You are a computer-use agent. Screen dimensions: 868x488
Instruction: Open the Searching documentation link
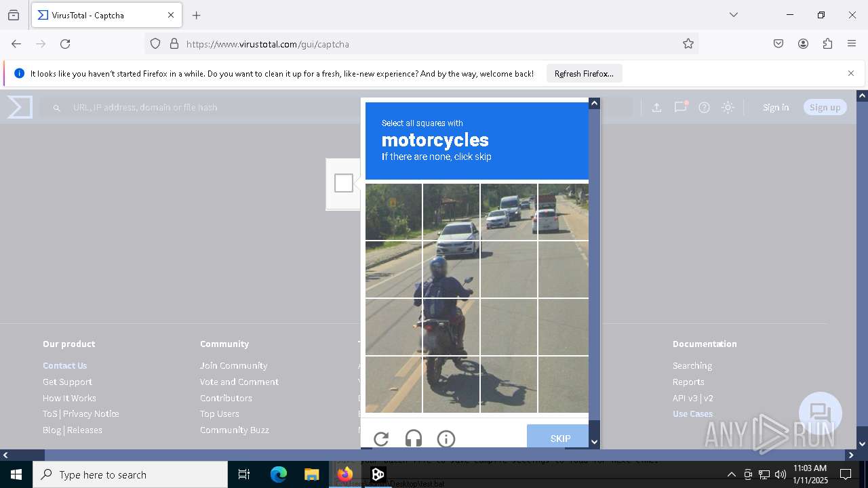pyautogui.click(x=692, y=365)
